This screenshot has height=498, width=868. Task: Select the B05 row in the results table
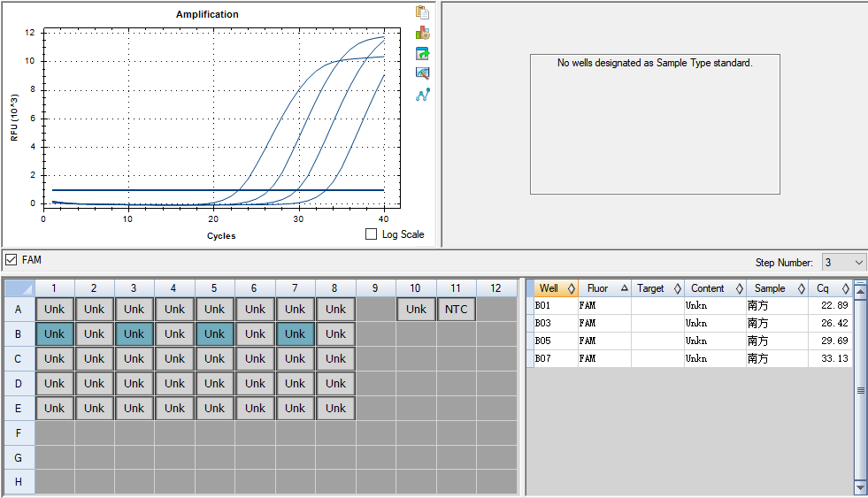pyautogui.click(x=689, y=341)
